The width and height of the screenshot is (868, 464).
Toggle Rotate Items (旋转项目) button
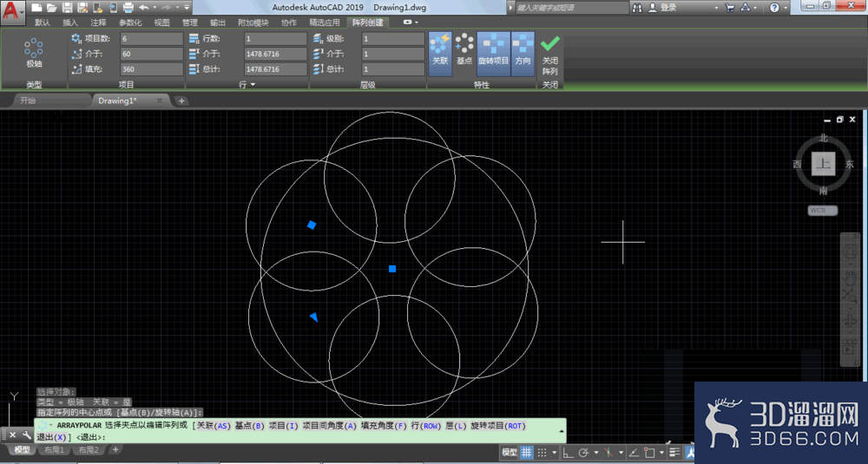click(493, 54)
